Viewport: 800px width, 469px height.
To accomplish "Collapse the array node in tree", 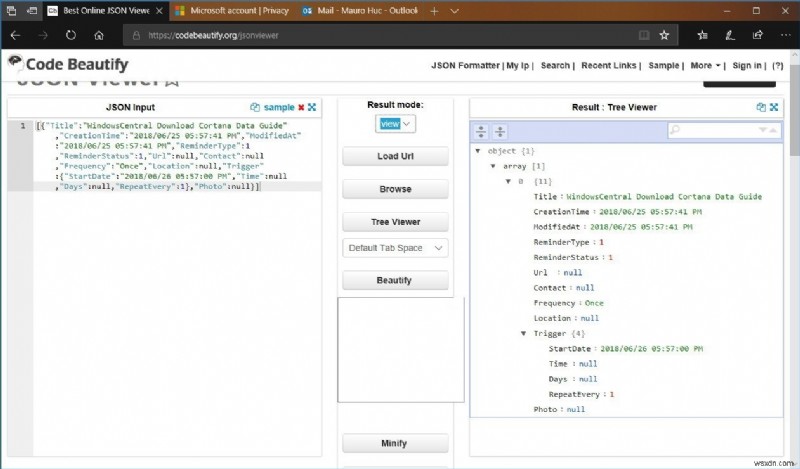I will point(493,166).
